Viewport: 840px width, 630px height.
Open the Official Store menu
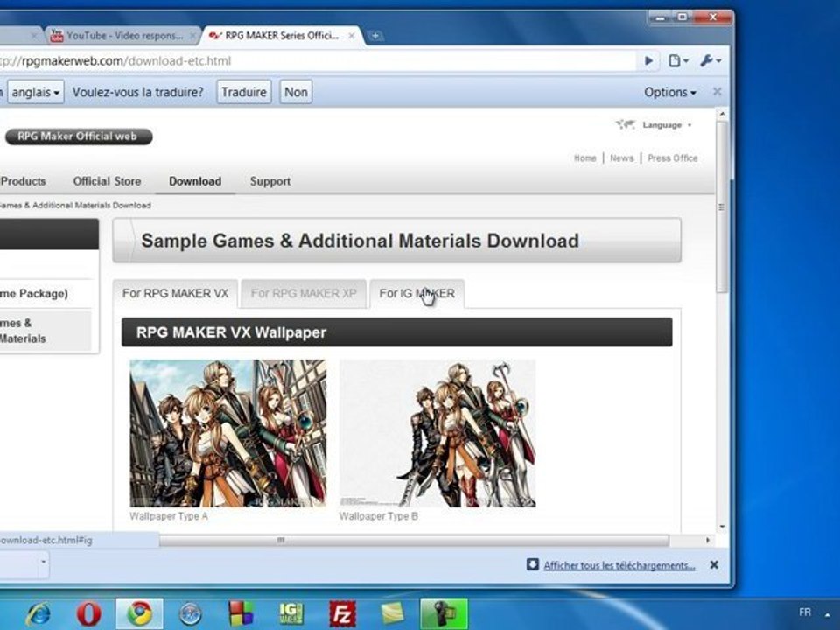[107, 181]
